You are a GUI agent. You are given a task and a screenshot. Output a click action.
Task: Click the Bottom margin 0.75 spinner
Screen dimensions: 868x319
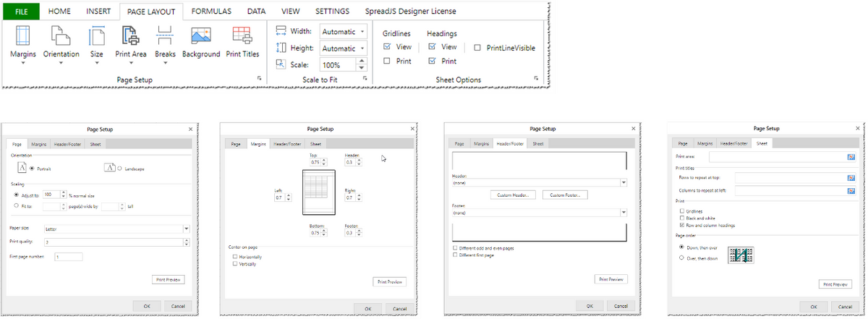(x=325, y=233)
